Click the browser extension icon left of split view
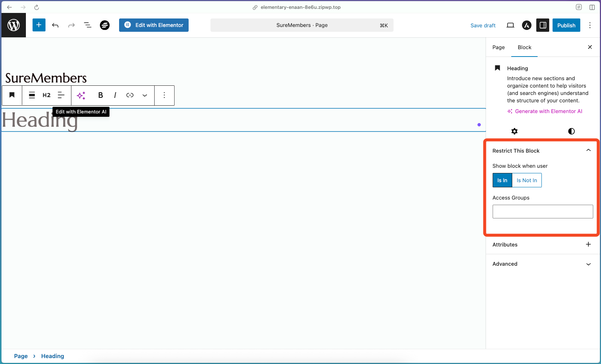Image resolution: width=601 pixels, height=364 pixels. coord(579,7)
